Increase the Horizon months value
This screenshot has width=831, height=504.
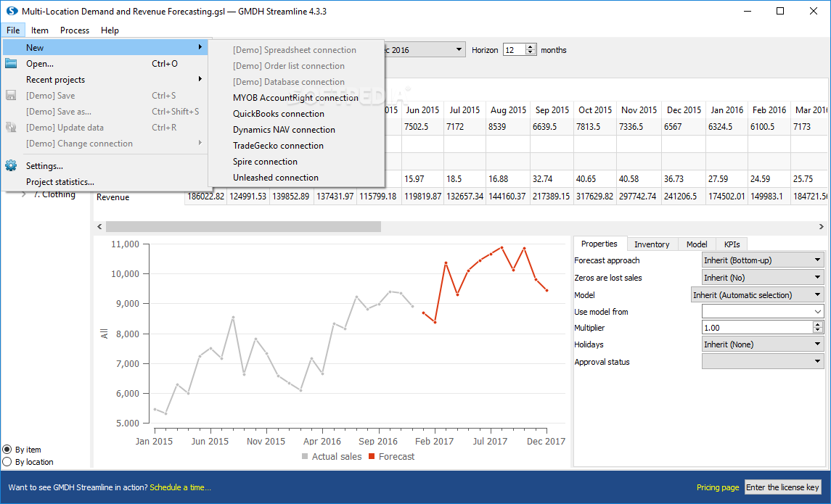[x=531, y=46]
